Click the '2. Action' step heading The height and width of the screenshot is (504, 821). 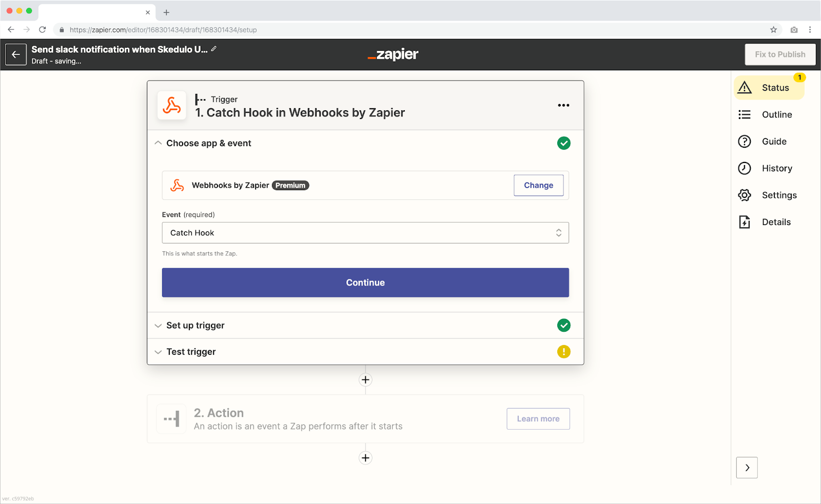pos(219,413)
